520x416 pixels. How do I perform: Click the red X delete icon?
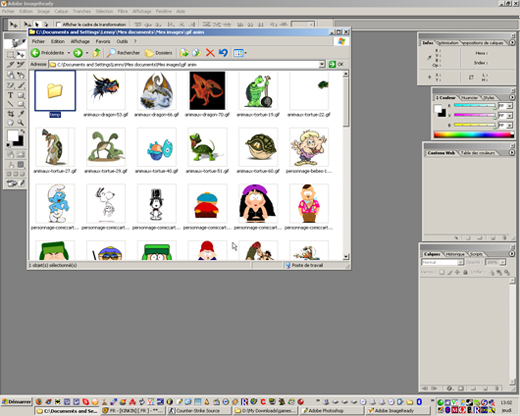(x=210, y=53)
